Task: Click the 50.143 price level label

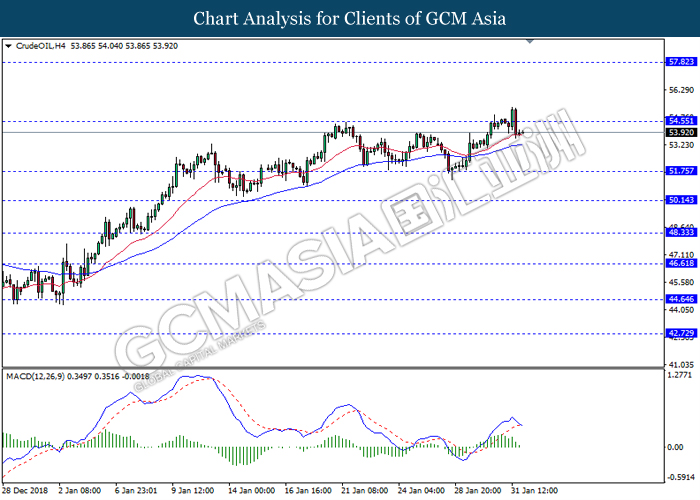Action: [681, 200]
